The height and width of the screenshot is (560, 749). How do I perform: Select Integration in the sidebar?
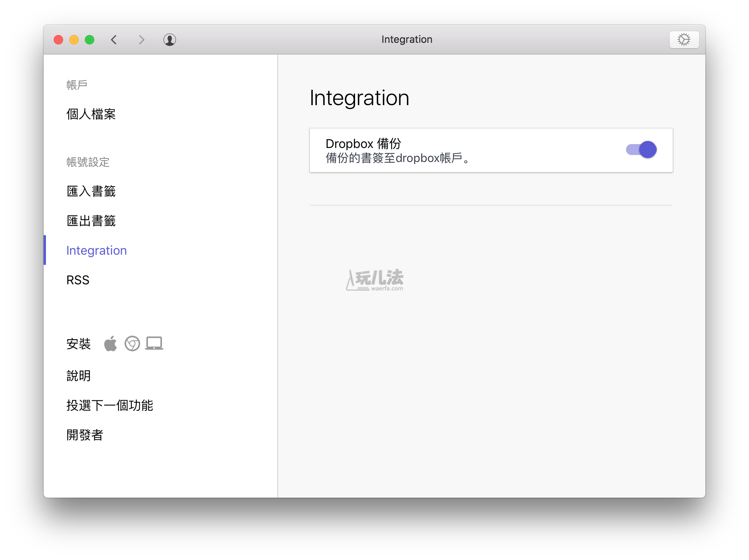coord(97,250)
